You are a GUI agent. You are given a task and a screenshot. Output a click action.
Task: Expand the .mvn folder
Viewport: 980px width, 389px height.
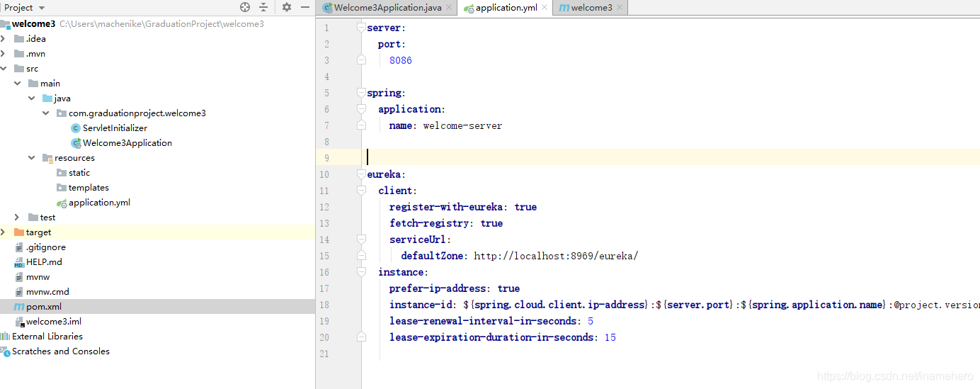[x=4, y=53]
